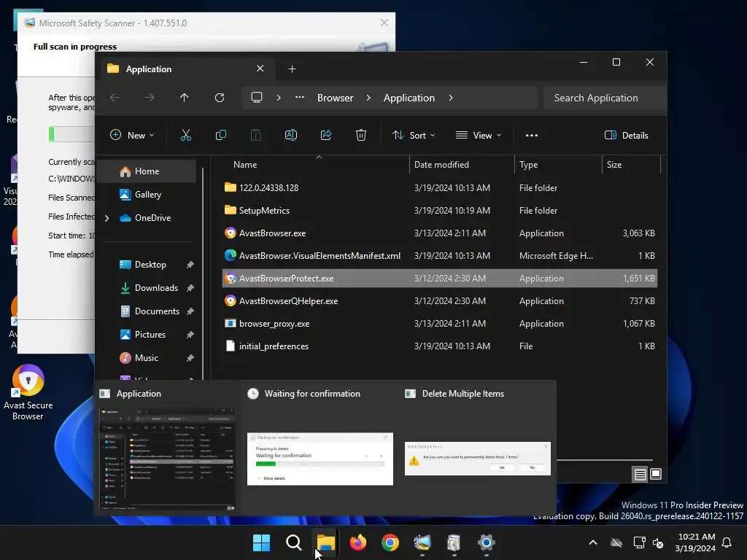Open the hidden path ellipsis in address bar

[x=300, y=97]
